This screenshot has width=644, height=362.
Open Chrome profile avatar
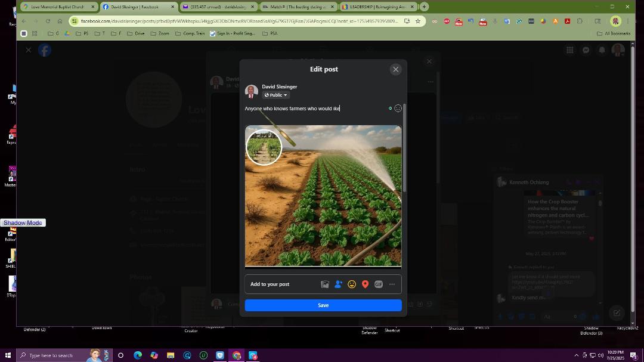(x=615, y=21)
